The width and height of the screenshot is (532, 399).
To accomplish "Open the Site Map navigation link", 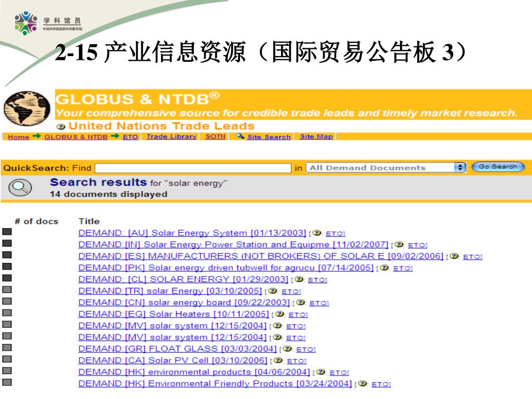I will click(316, 137).
